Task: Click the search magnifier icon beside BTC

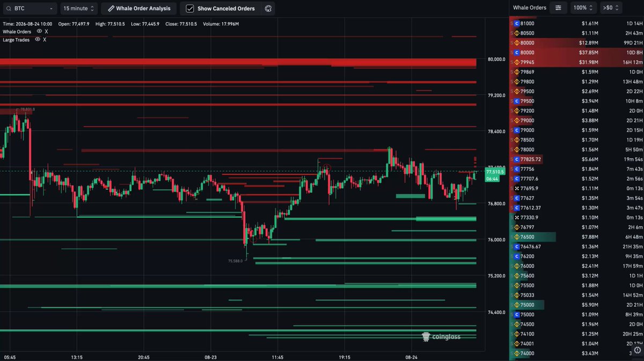Action: point(9,9)
